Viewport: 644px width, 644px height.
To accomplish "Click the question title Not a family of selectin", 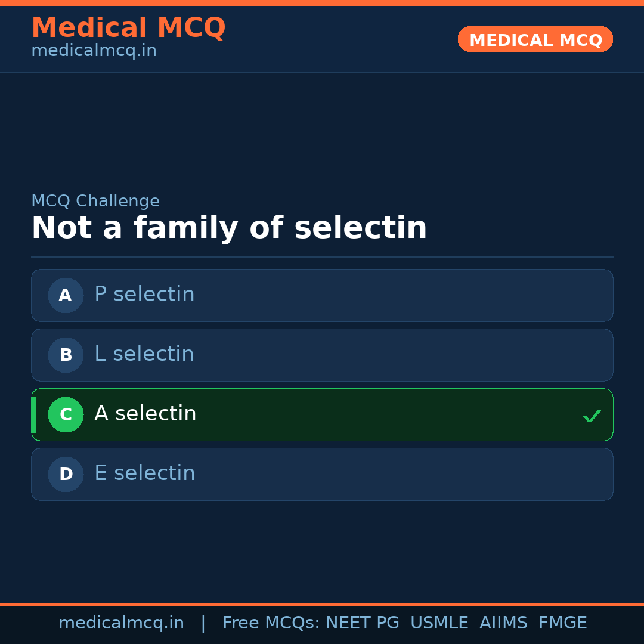I will [229, 227].
